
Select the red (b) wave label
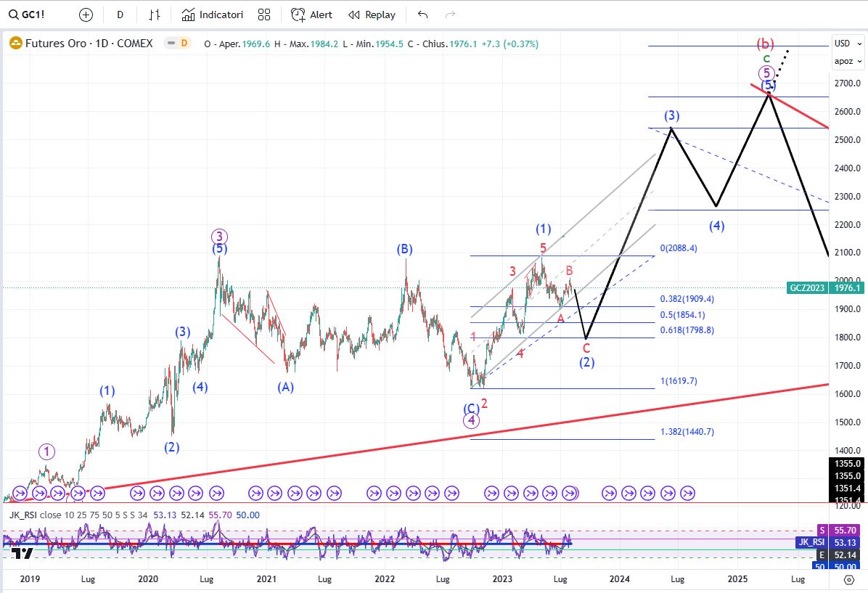[765, 44]
